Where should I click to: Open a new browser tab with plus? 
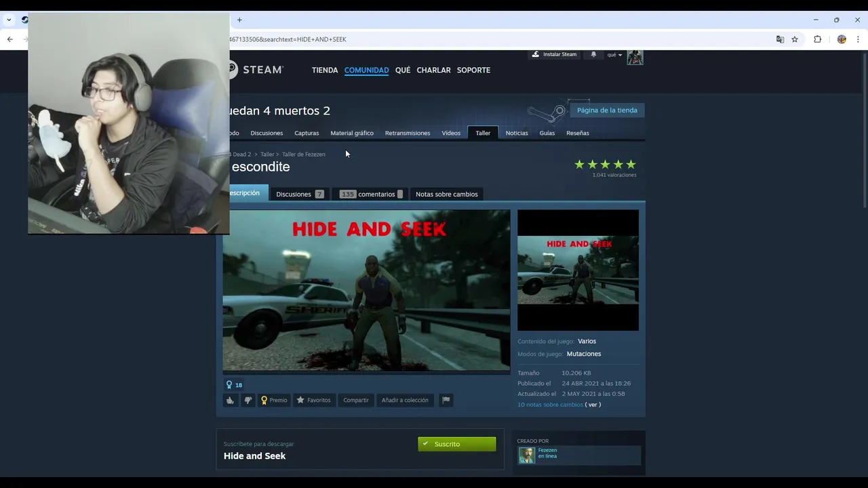pyautogui.click(x=239, y=20)
